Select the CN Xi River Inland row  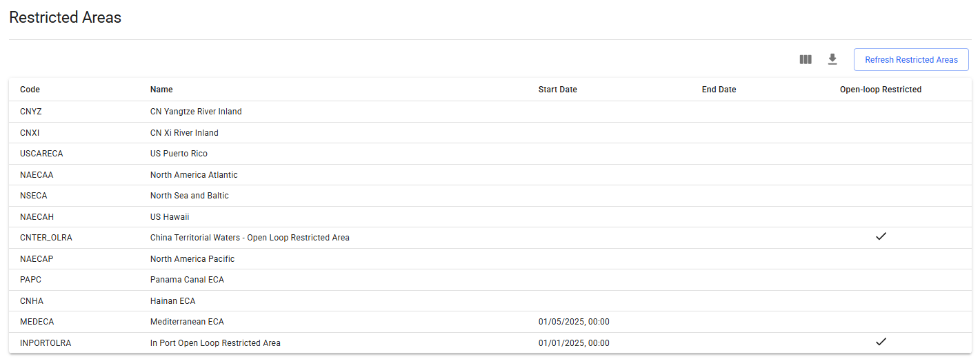click(184, 133)
